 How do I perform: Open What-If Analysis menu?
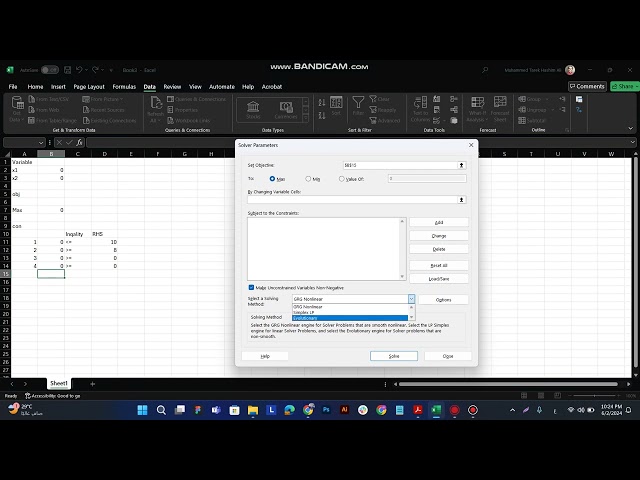click(x=478, y=109)
